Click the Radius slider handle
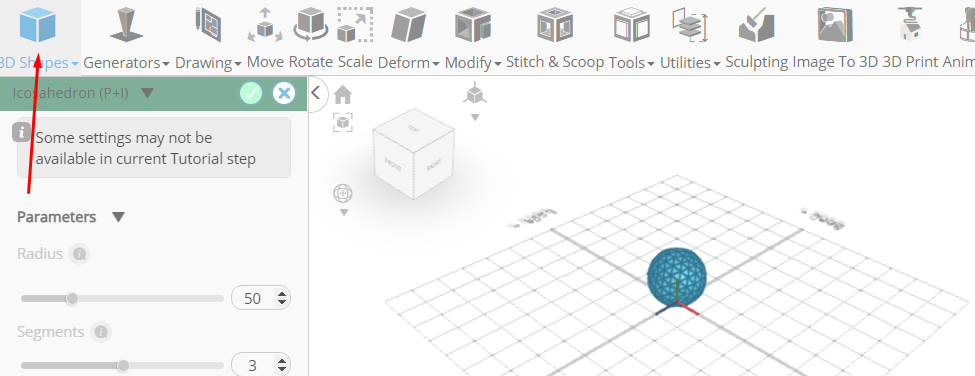The image size is (975, 376). [72, 298]
